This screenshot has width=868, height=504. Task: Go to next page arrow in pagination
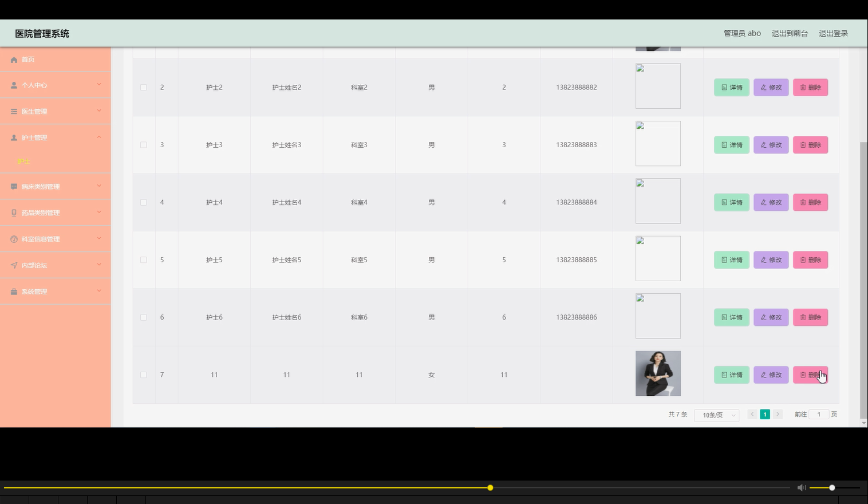778,414
